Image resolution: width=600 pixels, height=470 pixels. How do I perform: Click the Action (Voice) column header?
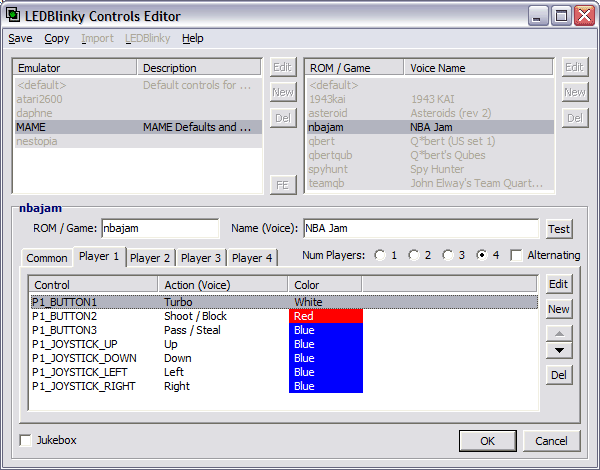tap(223, 285)
